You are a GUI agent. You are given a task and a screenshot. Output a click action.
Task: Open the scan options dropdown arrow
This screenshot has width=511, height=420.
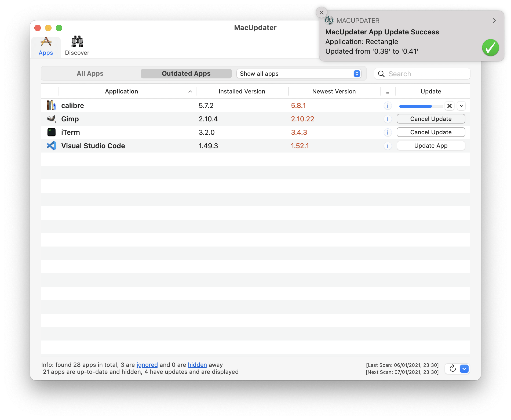pyautogui.click(x=464, y=369)
